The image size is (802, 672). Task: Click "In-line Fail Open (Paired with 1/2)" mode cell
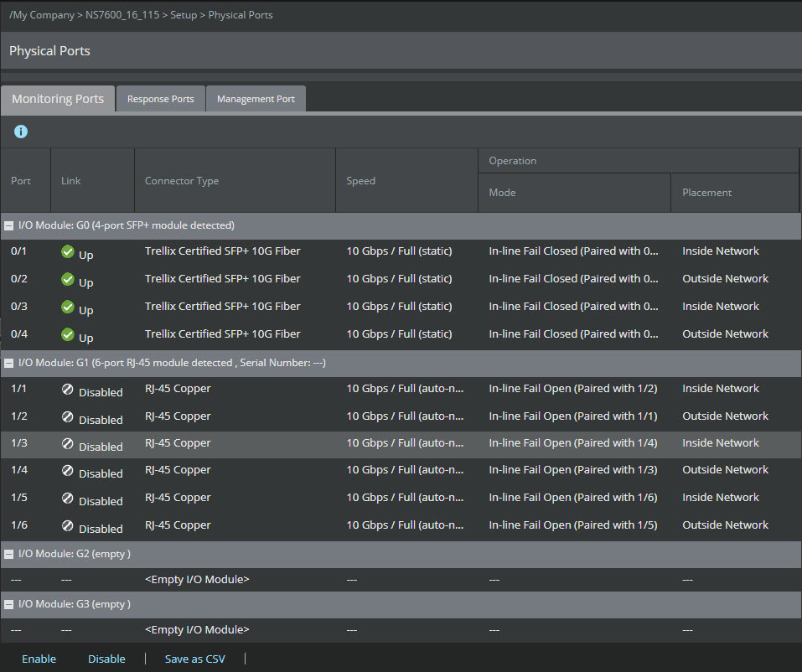[x=573, y=389]
